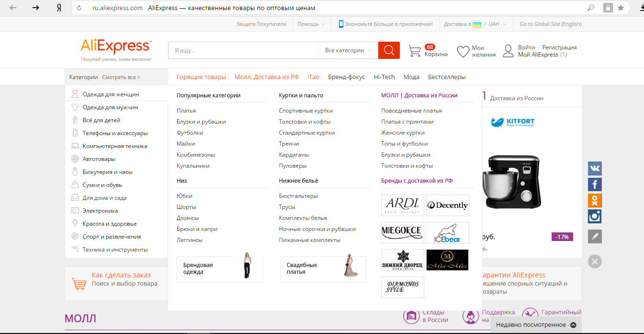
Task: Select Красота и здоровье category
Action: [110, 224]
